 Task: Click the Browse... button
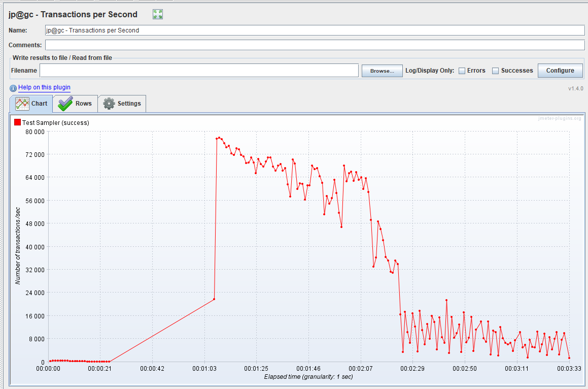[x=382, y=71]
